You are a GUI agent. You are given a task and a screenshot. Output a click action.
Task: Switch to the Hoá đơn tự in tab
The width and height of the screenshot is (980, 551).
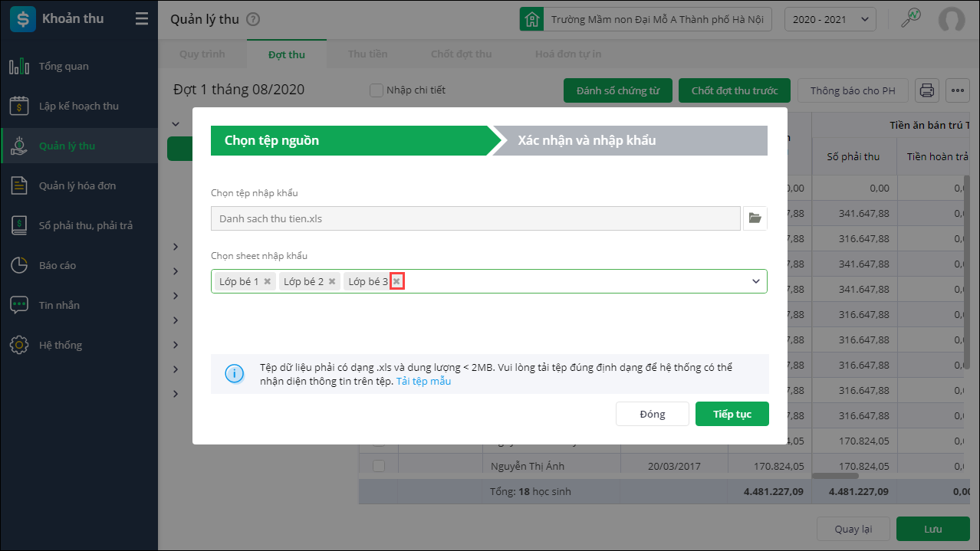coord(568,54)
